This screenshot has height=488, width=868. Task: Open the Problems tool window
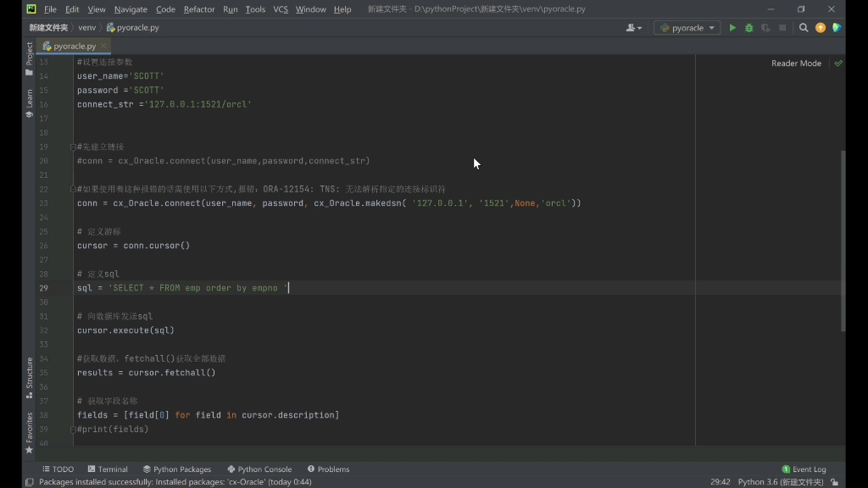(328, 469)
